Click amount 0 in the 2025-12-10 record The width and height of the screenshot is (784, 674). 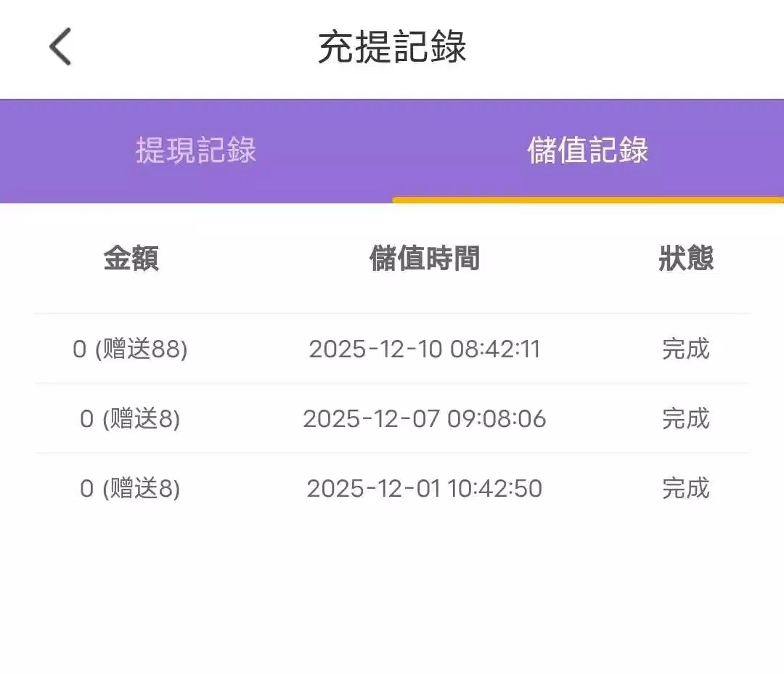pyautogui.click(x=80, y=349)
